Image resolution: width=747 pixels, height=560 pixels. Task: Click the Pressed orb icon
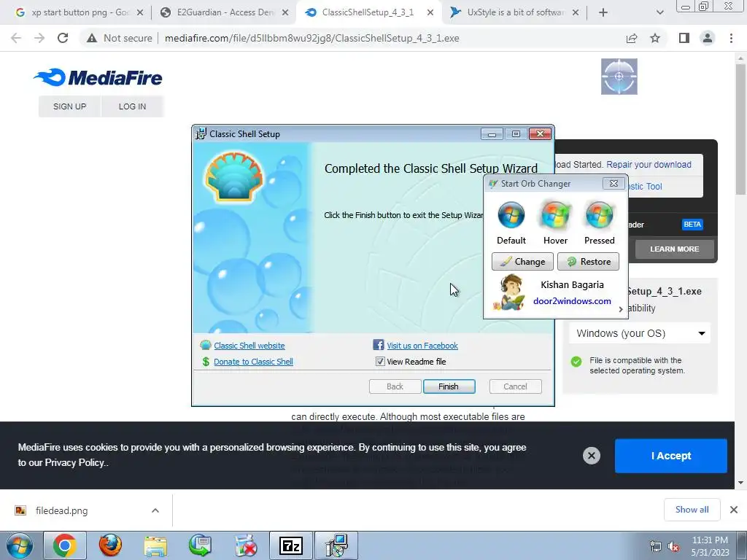[600, 215]
